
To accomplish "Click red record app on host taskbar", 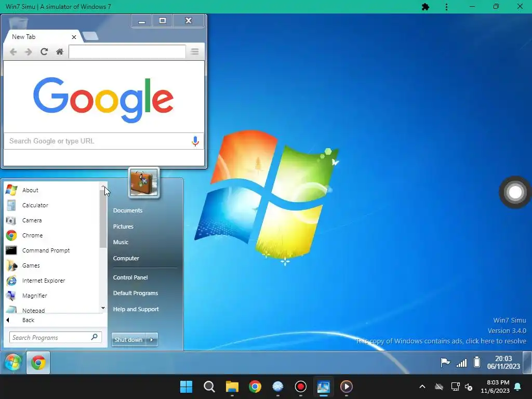I will 301,387.
